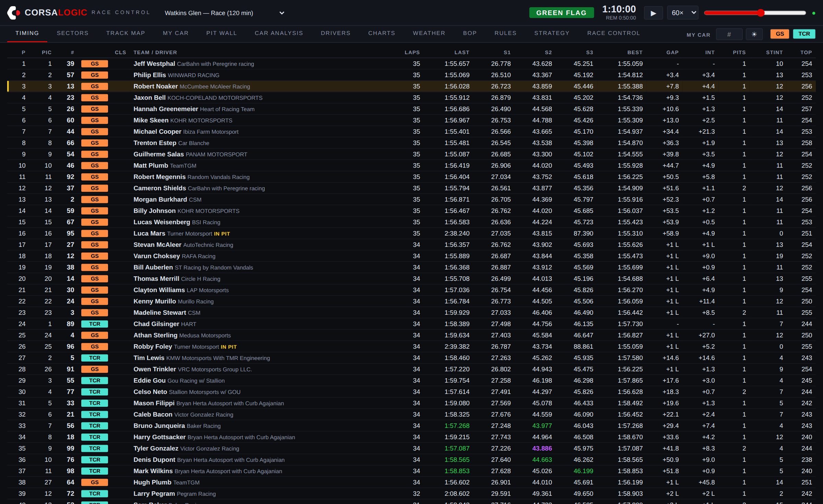Click the +21.3 interval value

(706, 132)
